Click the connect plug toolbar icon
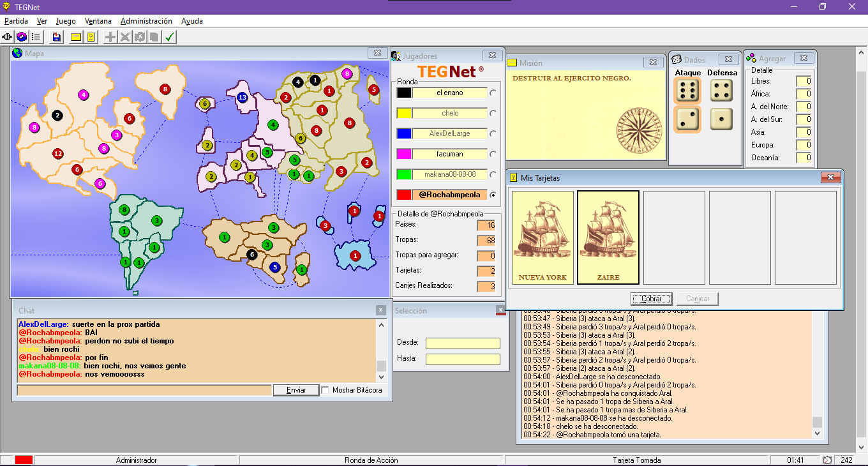This screenshot has height=466, width=868. [8, 37]
